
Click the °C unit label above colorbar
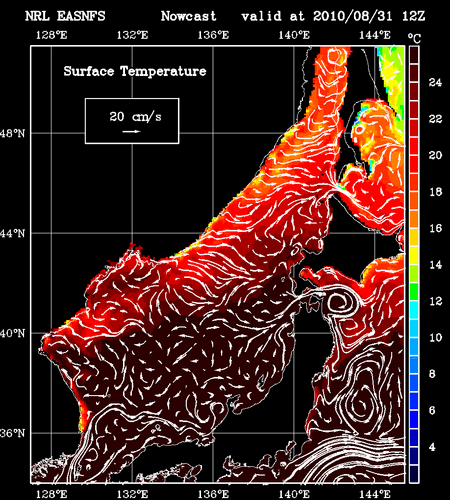point(414,38)
